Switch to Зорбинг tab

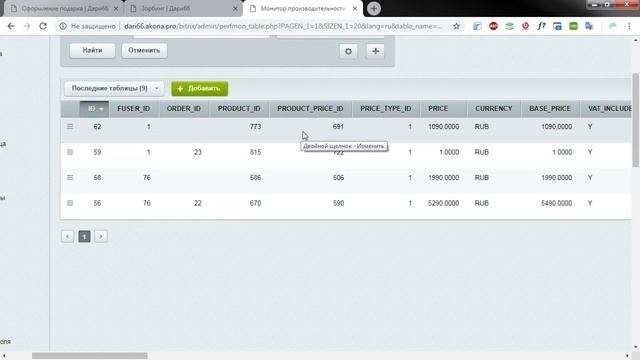[x=183, y=8]
